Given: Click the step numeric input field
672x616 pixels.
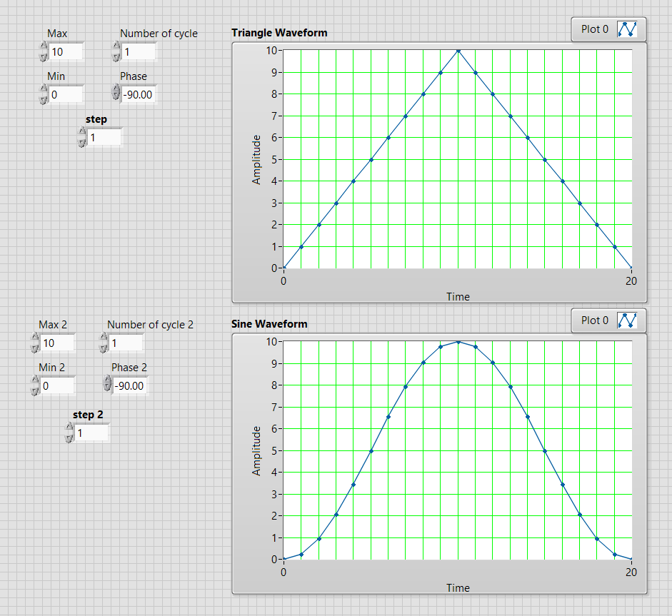Looking at the screenshot, I should [104, 138].
